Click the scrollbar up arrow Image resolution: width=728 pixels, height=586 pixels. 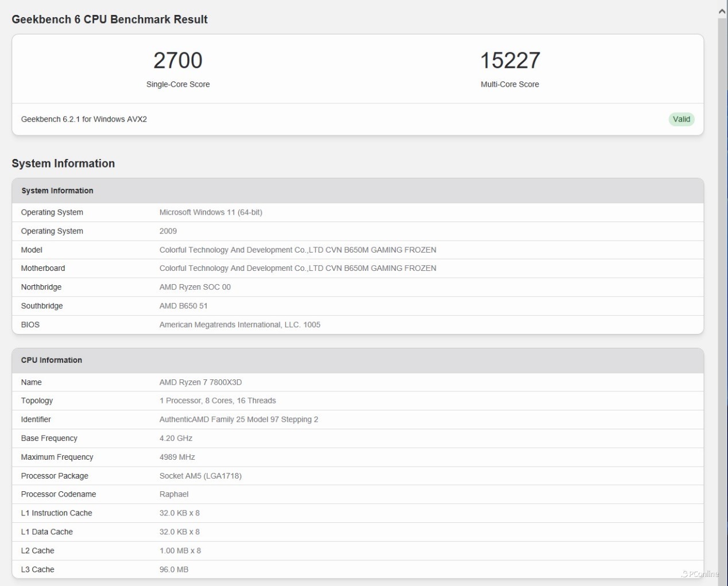click(722, 11)
